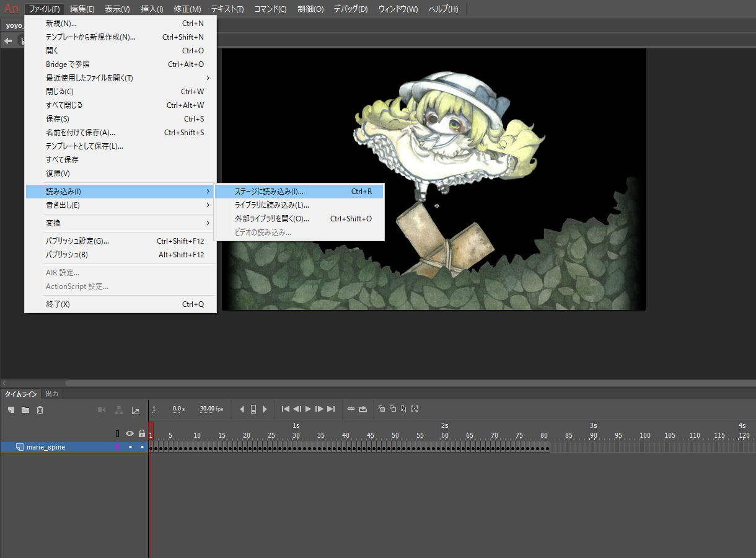Insert a keyframe using the frame icon
This screenshot has width=756, height=558.
(253, 409)
